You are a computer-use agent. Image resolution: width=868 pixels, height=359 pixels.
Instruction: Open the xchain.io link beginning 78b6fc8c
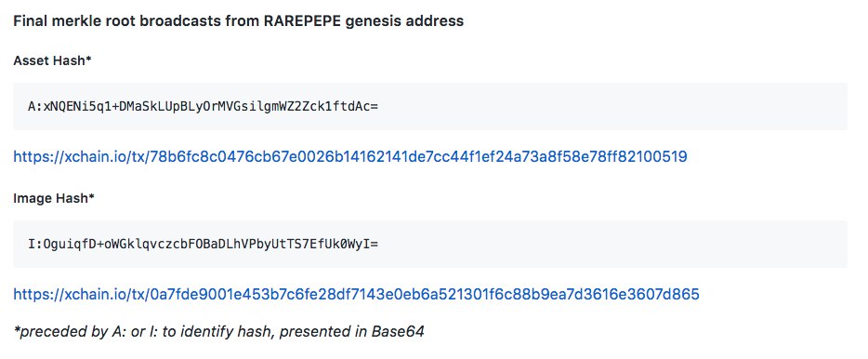tap(349, 157)
